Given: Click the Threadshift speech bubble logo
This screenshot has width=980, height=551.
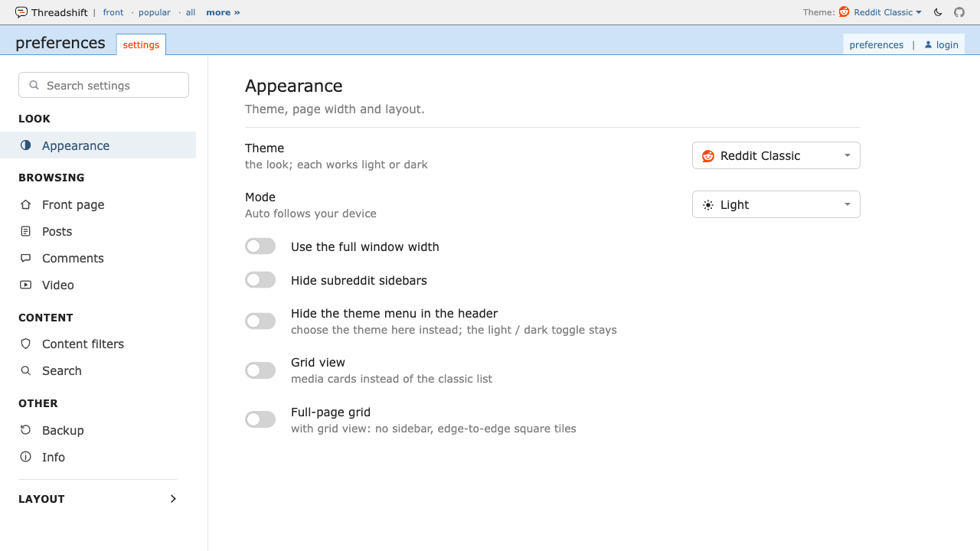Looking at the screenshot, I should click(21, 12).
